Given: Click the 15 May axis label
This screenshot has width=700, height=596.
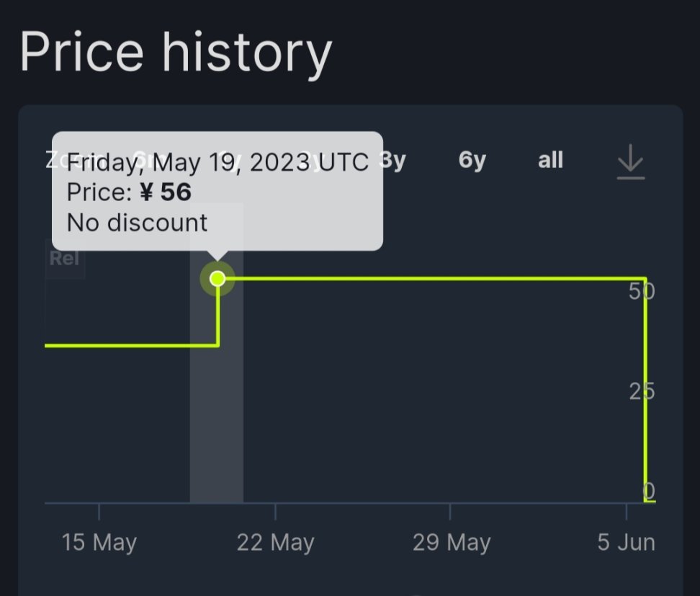Looking at the screenshot, I should (99, 543).
